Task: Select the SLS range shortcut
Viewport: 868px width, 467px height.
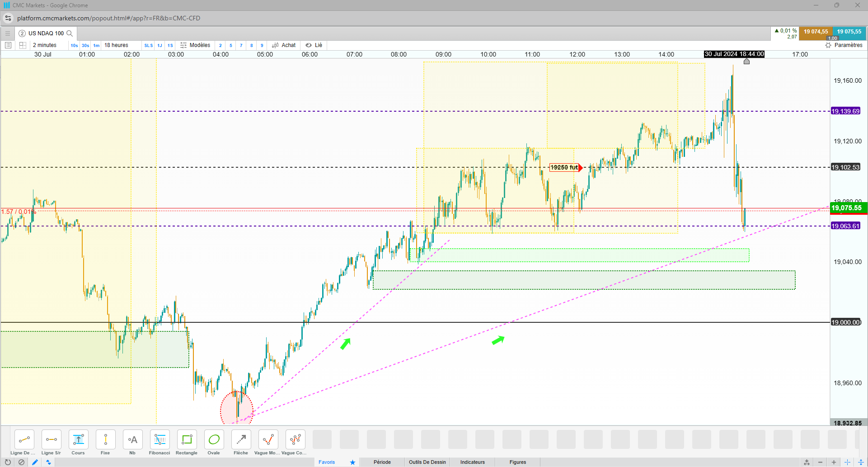Action: coord(149,46)
